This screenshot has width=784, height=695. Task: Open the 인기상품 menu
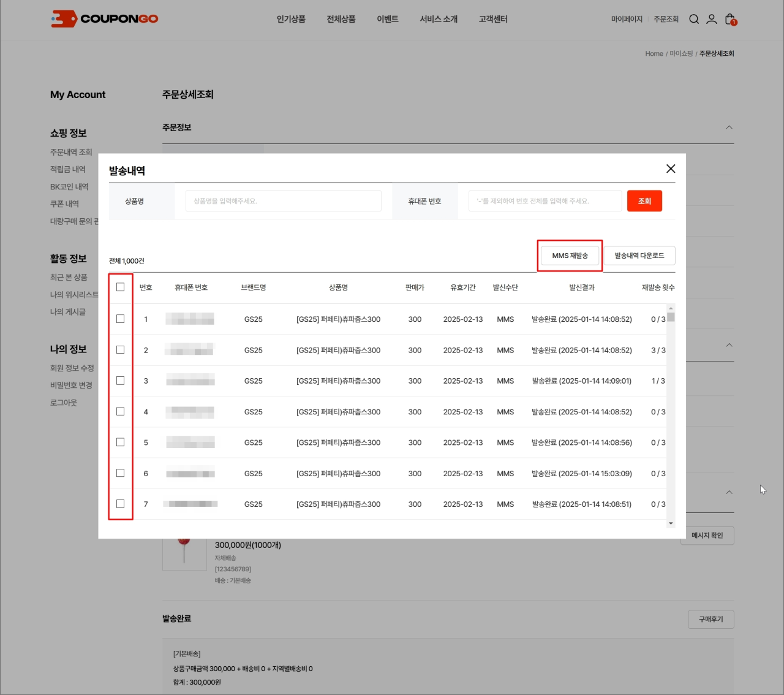291,19
